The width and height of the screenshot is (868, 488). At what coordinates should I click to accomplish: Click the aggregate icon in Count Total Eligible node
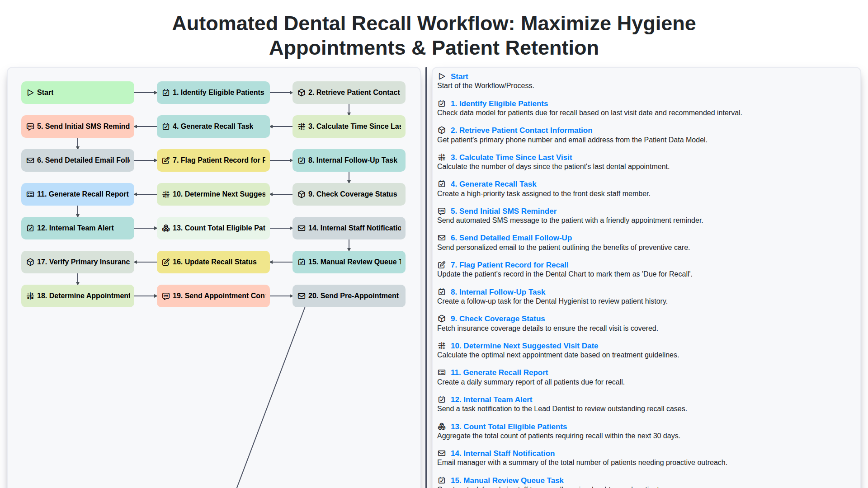[166, 228]
